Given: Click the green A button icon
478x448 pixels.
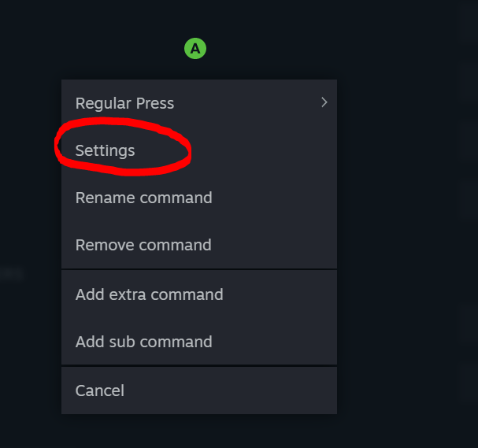Looking at the screenshot, I should pyautogui.click(x=195, y=49).
